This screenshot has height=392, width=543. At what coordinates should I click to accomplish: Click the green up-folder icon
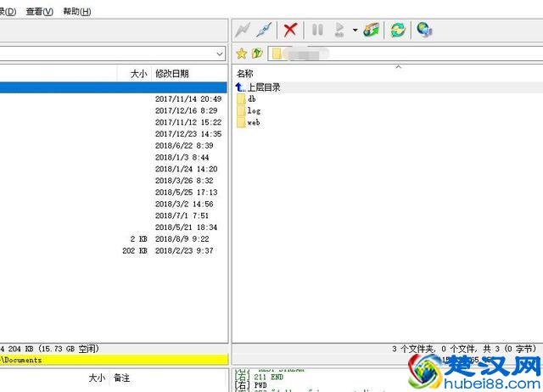coord(257,53)
